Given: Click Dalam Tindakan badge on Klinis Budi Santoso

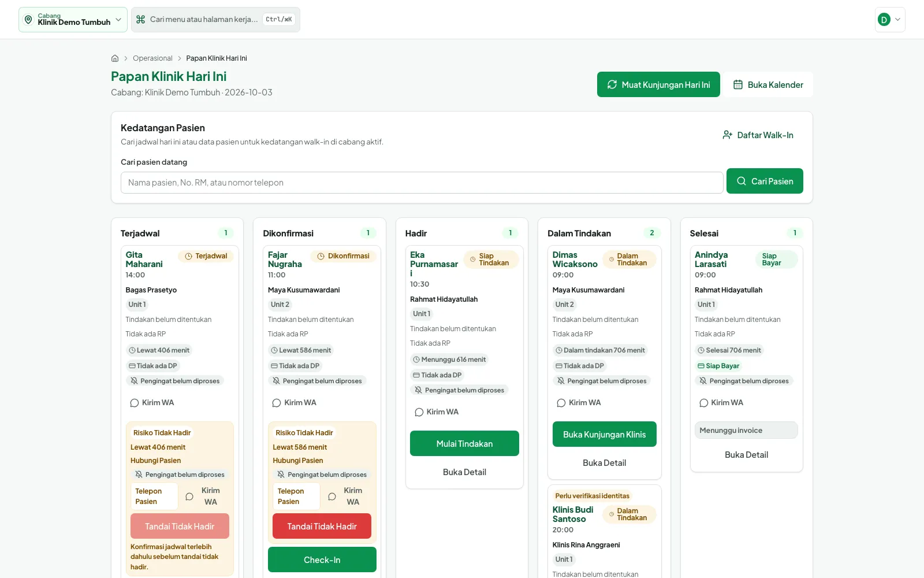Looking at the screenshot, I should tap(629, 514).
